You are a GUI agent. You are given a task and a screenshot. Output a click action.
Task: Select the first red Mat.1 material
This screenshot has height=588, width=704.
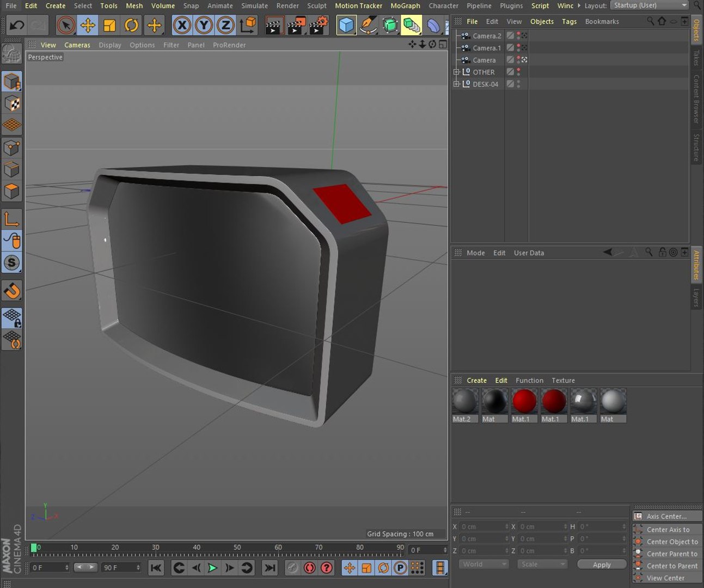[524, 406]
